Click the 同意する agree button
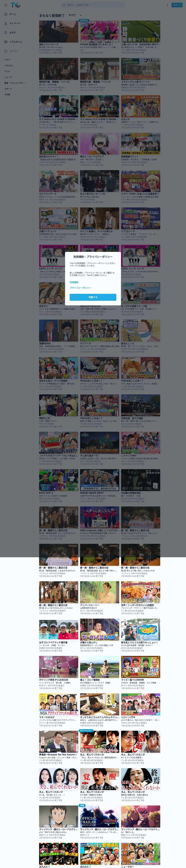Screen dimensions: 186x868 pyautogui.click(x=93, y=297)
